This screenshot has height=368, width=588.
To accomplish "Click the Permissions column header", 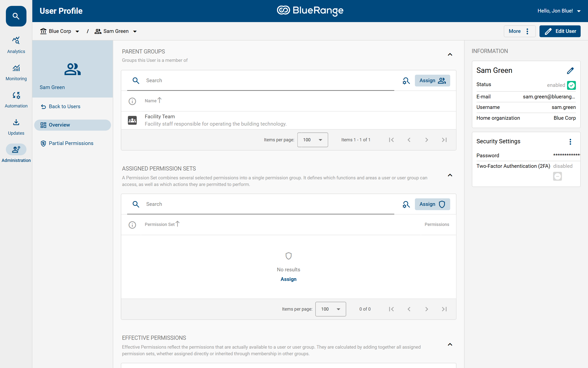I will click(437, 224).
